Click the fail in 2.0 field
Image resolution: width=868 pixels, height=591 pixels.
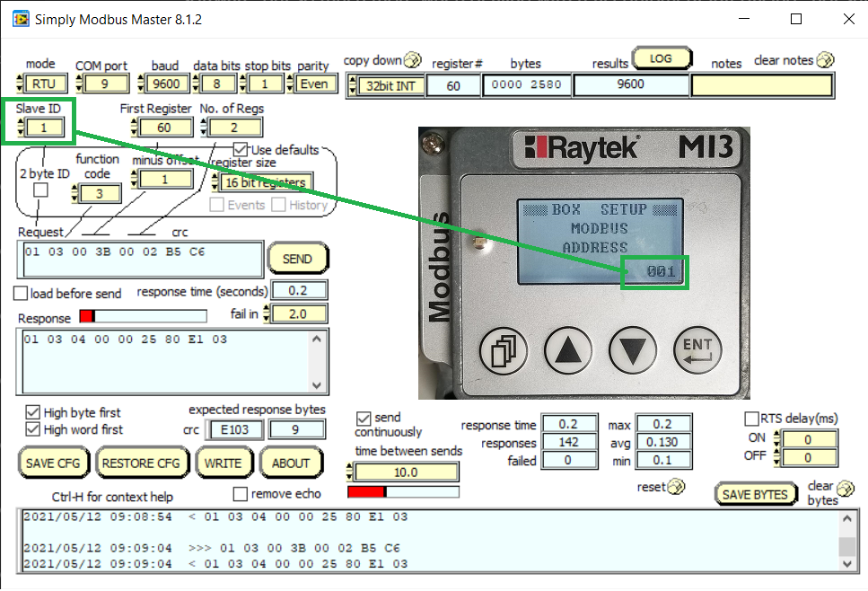tap(299, 314)
